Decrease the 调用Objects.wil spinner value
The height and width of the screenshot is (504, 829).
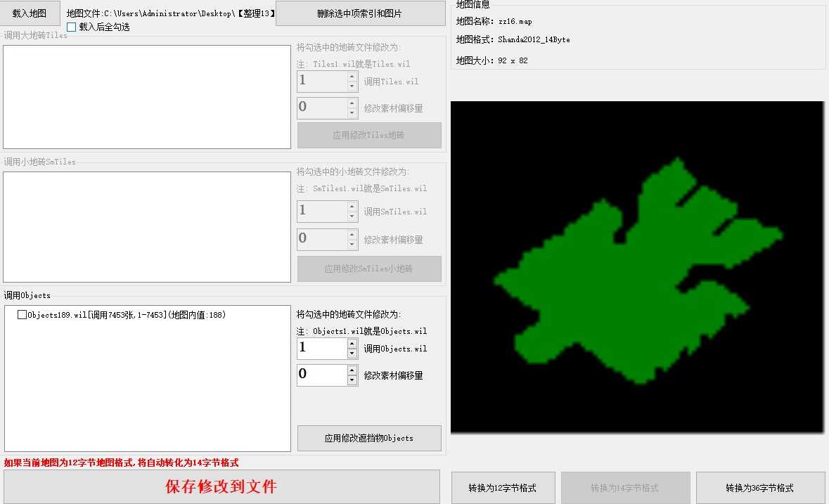coord(352,354)
